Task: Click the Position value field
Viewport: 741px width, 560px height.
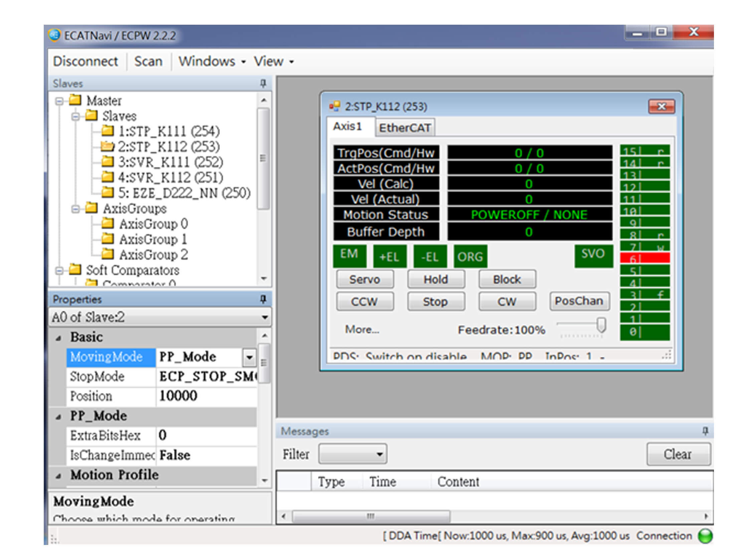Action: coord(206,396)
